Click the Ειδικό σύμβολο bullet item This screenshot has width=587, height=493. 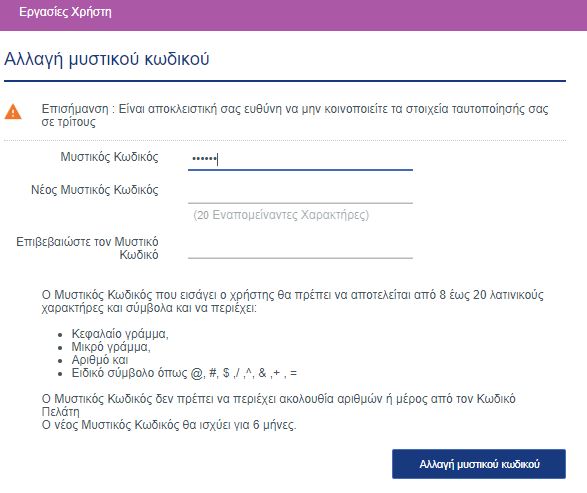[184, 373]
